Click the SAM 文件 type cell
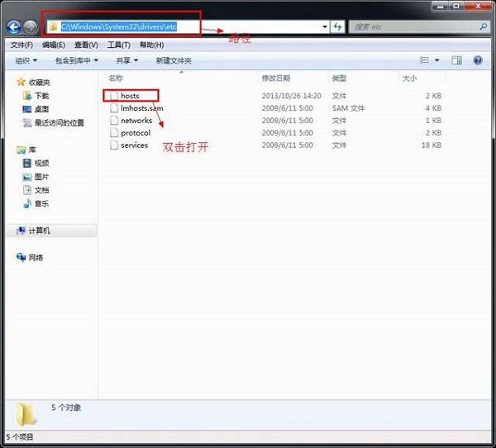 348,108
